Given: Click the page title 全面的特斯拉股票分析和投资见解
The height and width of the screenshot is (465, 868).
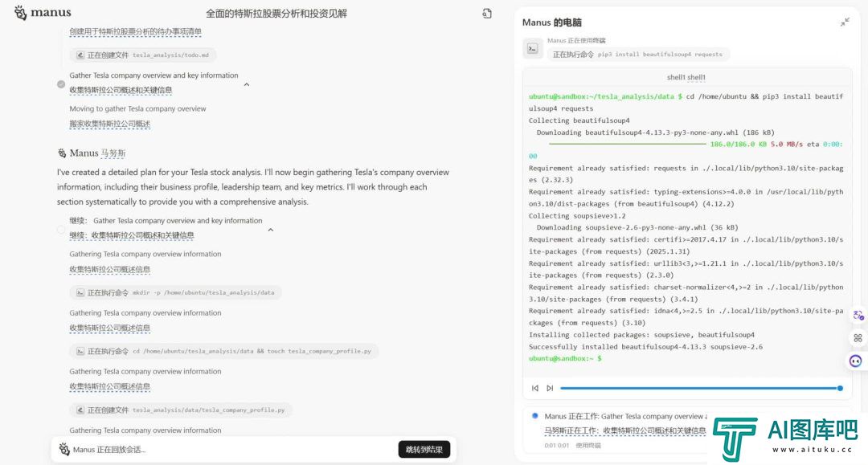Looking at the screenshot, I should (x=276, y=14).
